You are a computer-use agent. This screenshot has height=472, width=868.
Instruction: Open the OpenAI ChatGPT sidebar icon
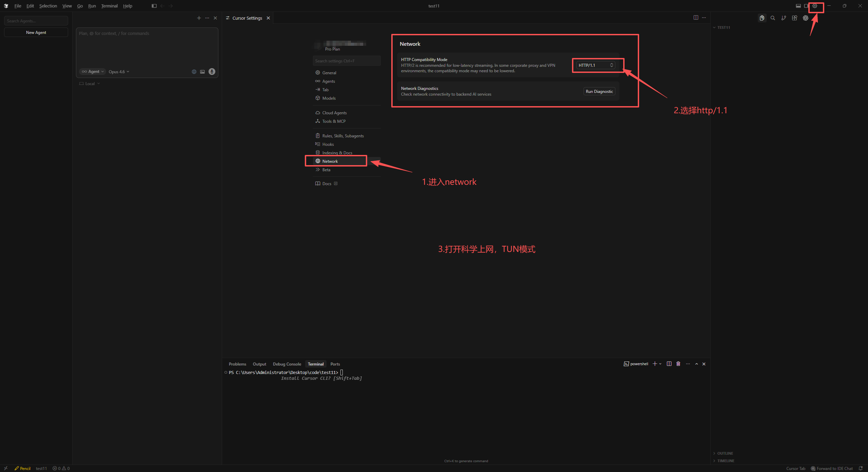(806, 18)
